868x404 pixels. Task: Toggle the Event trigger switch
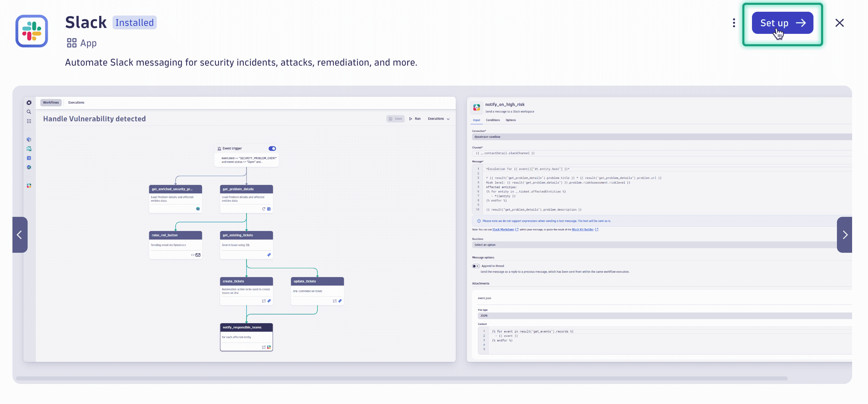pyautogui.click(x=272, y=148)
